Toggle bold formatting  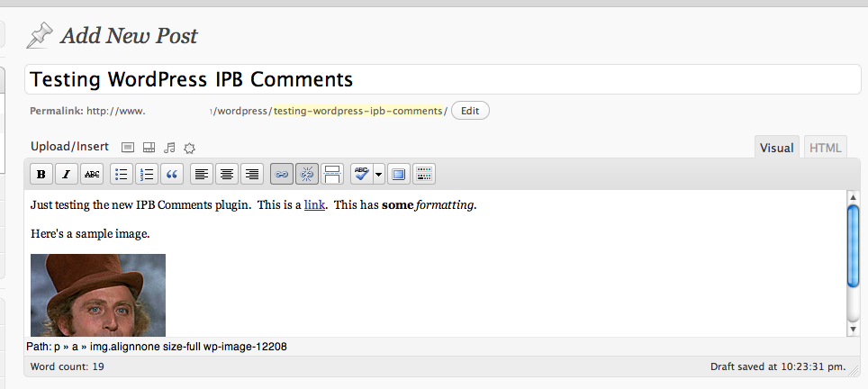point(41,174)
